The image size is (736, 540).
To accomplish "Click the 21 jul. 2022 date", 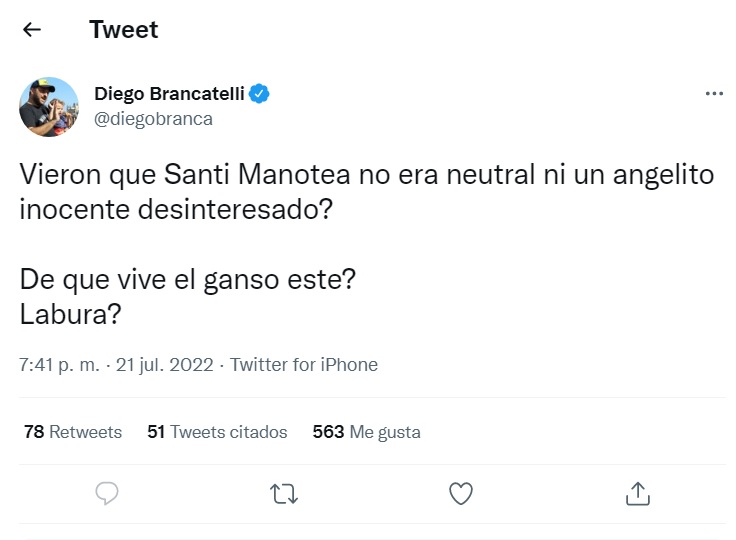I will 166,365.
